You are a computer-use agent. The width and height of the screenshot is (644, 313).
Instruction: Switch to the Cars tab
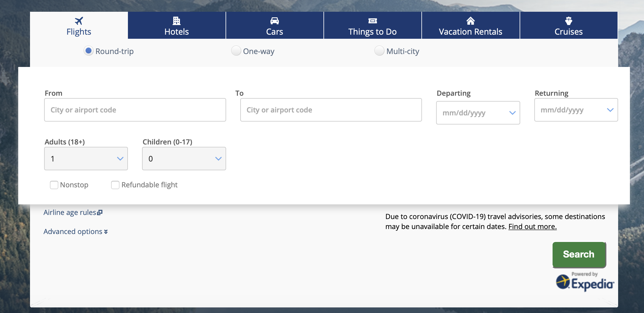[275, 25]
